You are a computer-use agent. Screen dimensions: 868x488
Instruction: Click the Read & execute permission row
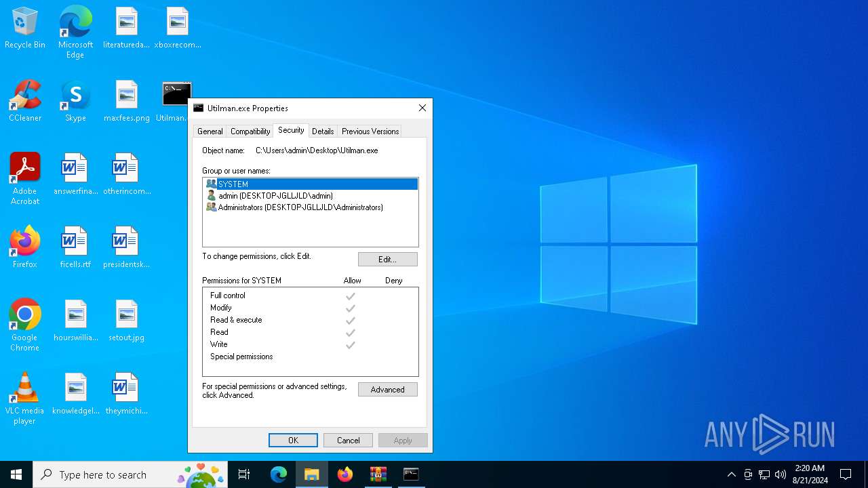[311, 320]
